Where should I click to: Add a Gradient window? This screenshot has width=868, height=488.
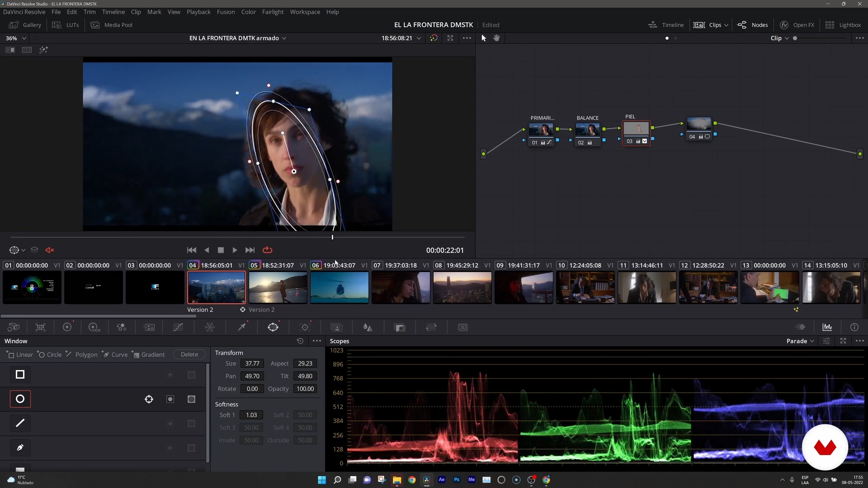coord(148,354)
